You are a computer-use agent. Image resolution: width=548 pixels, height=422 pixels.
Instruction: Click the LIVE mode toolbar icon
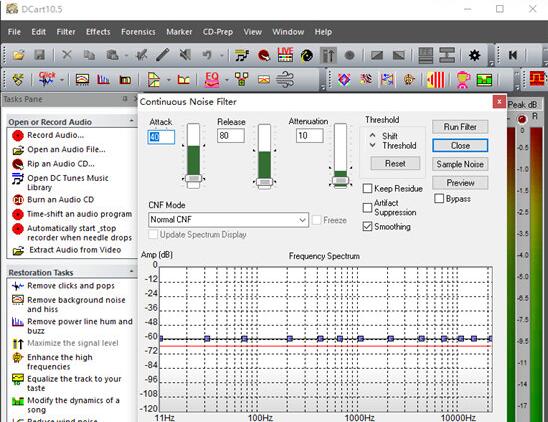(x=285, y=55)
